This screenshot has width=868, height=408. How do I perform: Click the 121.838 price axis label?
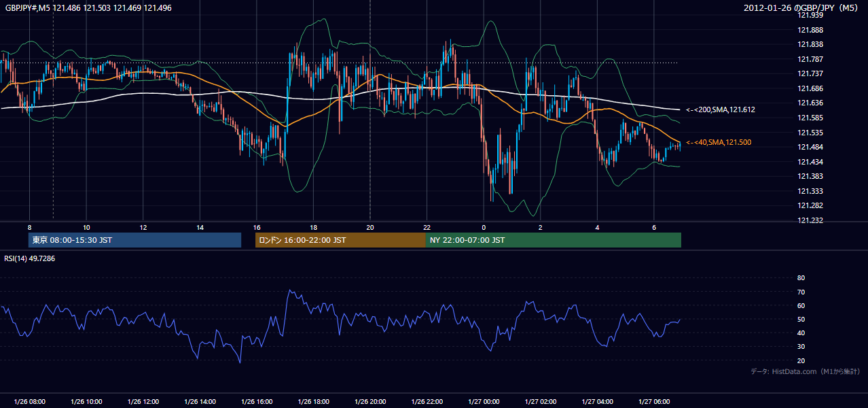810,44
